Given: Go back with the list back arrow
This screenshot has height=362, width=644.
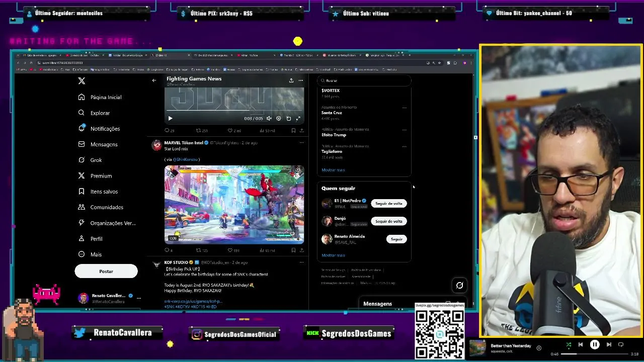Looking at the screenshot, I should pyautogui.click(x=154, y=80).
